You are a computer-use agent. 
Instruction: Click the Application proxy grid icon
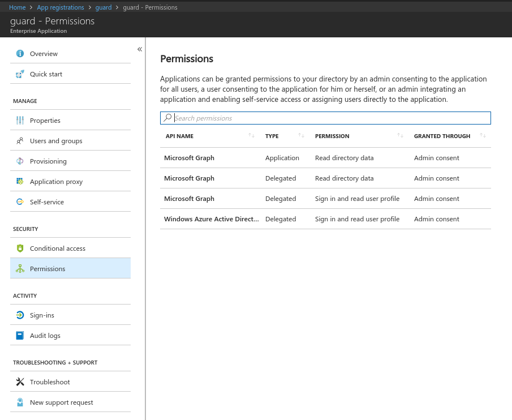coord(20,182)
